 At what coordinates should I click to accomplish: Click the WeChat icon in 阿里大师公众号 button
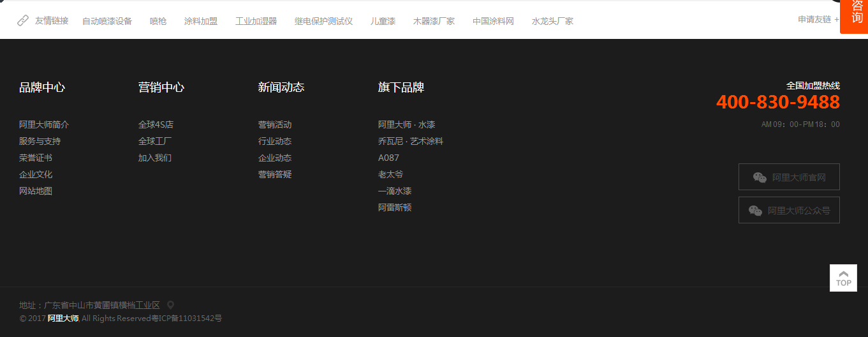click(x=755, y=211)
